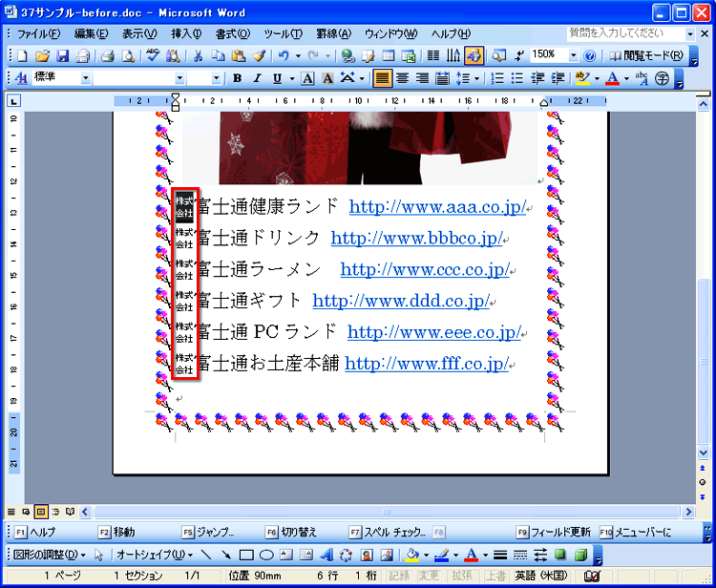Open the 挿入 menu
Screen dimensions: 716x588
186,33
